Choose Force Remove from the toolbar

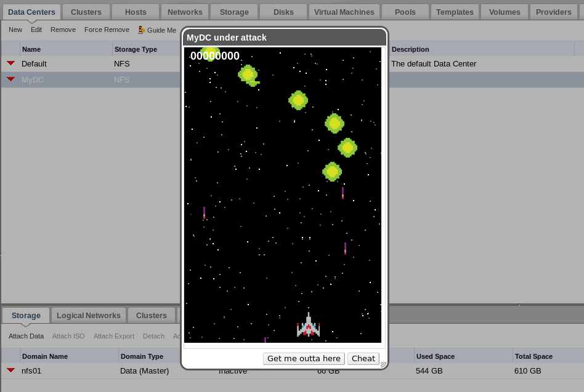[x=107, y=30]
